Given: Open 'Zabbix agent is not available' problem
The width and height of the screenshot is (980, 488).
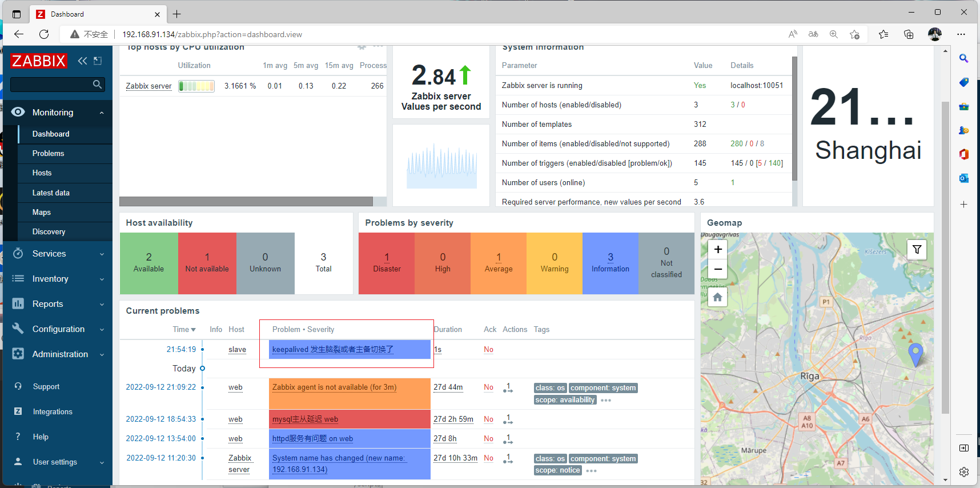Looking at the screenshot, I should tap(334, 387).
